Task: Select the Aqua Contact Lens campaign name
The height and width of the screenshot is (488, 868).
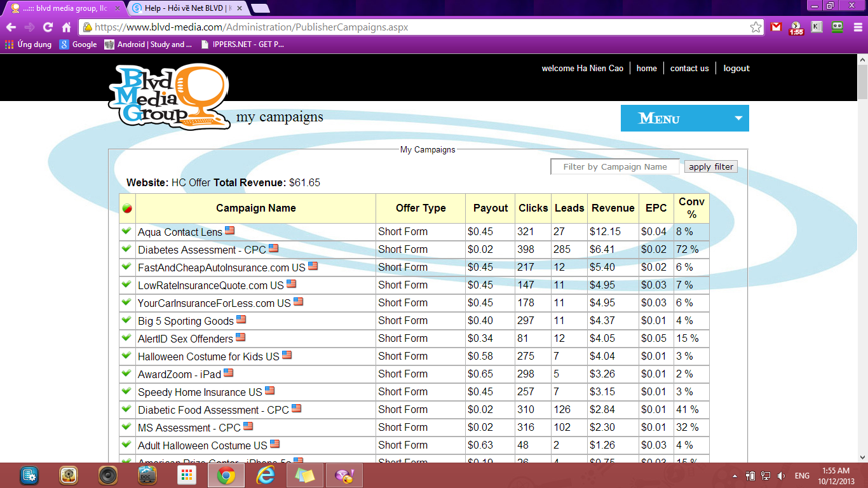Action: click(x=180, y=232)
